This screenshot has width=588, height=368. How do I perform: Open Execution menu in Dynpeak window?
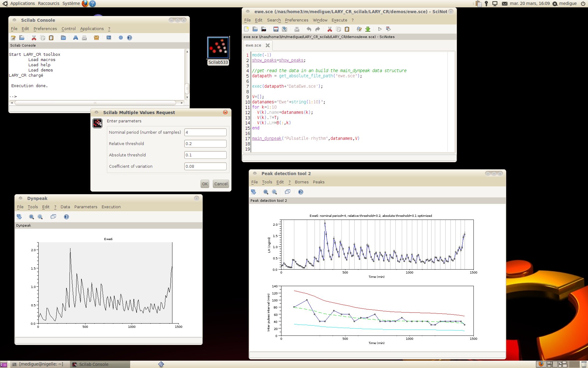pyautogui.click(x=111, y=207)
